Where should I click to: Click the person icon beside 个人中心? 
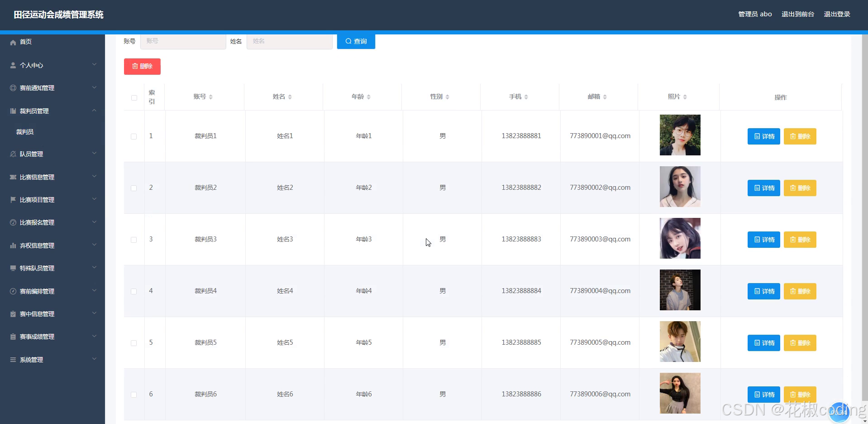click(13, 65)
